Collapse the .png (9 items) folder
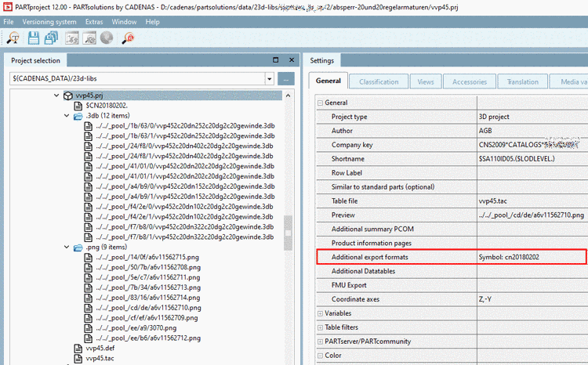Image resolution: width=588 pixels, height=365 pixels. click(67, 248)
